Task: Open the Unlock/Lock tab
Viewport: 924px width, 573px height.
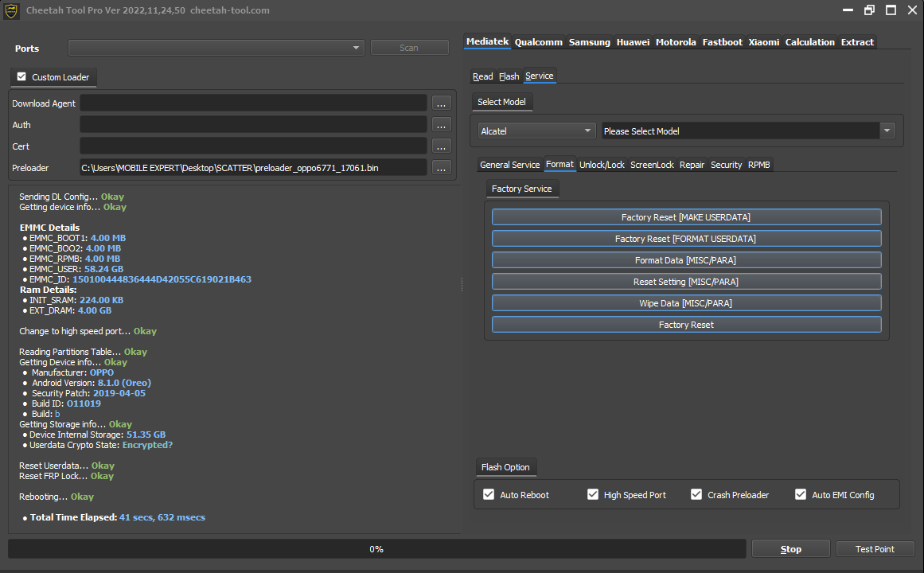Action: (x=602, y=165)
